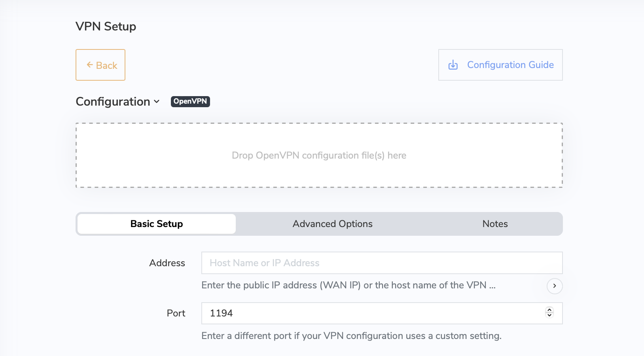The width and height of the screenshot is (644, 356).
Task: Click the down arrow on the Port stepper
Action: pos(549,315)
